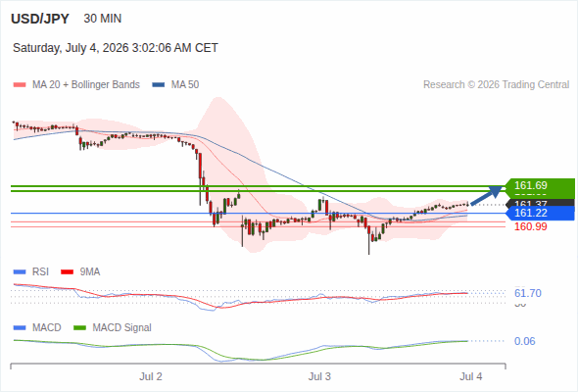Image resolution: width=578 pixels, height=392 pixels.
Task: Click the pink MA 20 legend swatch
Action: tap(20, 85)
